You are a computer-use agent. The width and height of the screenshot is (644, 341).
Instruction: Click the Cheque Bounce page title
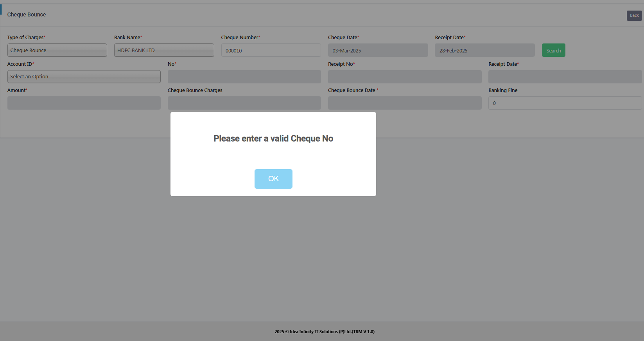pyautogui.click(x=27, y=14)
